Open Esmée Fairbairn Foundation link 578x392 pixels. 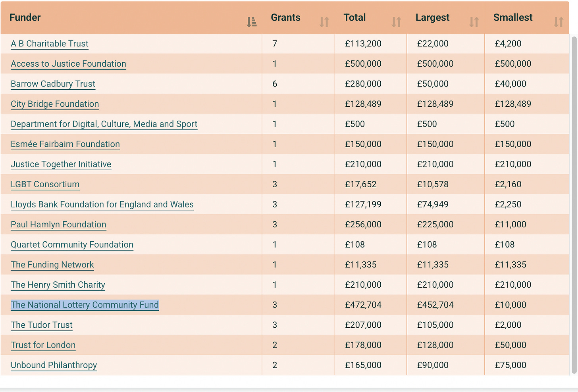65,144
